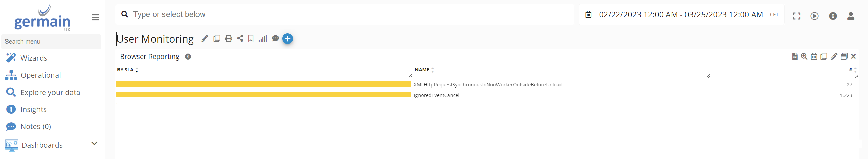868x159 pixels.
Task: Open Explore your data menu
Action: click(x=50, y=92)
